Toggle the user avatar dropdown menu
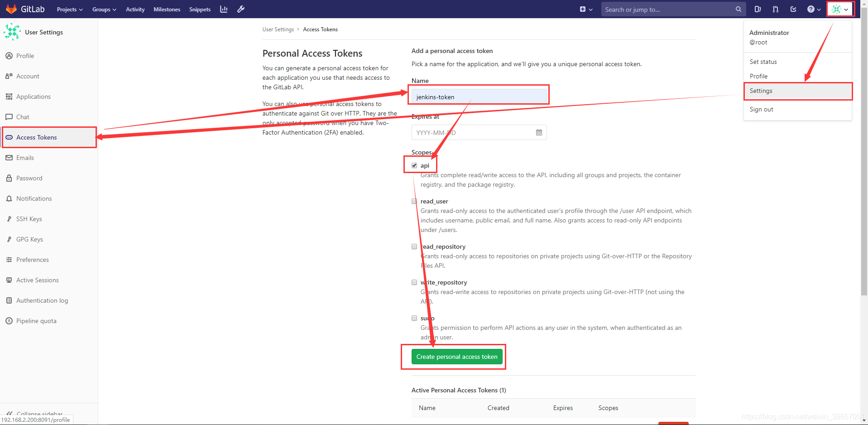This screenshot has width=868, height=425. [x=840, y=9]
